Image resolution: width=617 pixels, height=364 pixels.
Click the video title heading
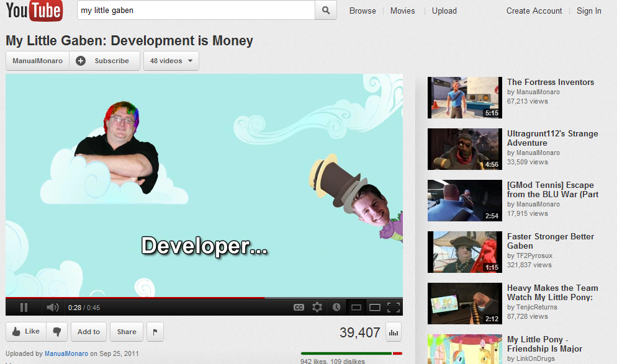[x=129, y=40]
